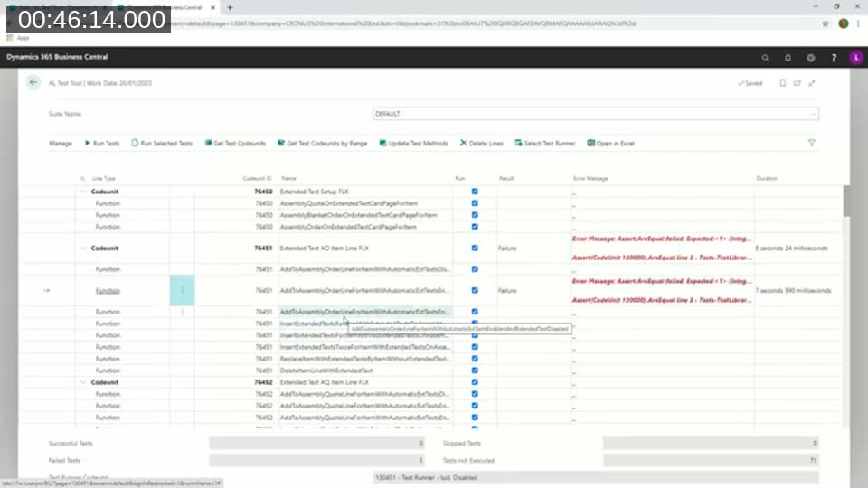
Task: Bookmark this page using the page bookmark icon
Action: point(782,83)
